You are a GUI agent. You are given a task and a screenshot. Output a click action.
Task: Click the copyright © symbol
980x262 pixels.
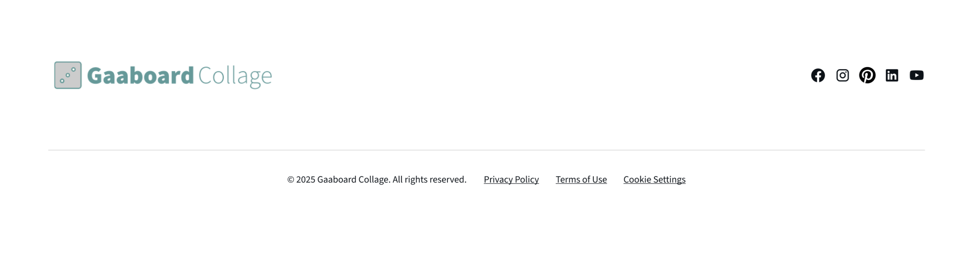click(291, 180)
